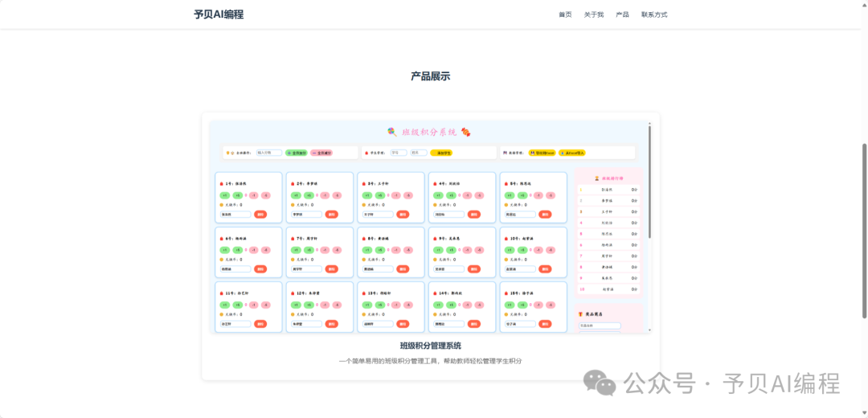
Task: Edit the name field of 3号 card
Action: (x=378, y=215)
